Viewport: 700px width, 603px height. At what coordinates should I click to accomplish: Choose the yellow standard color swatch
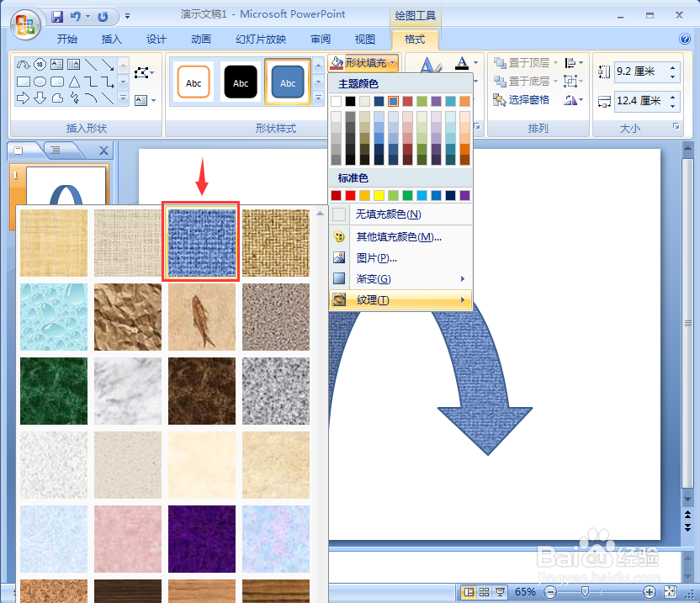coord(379,195)
